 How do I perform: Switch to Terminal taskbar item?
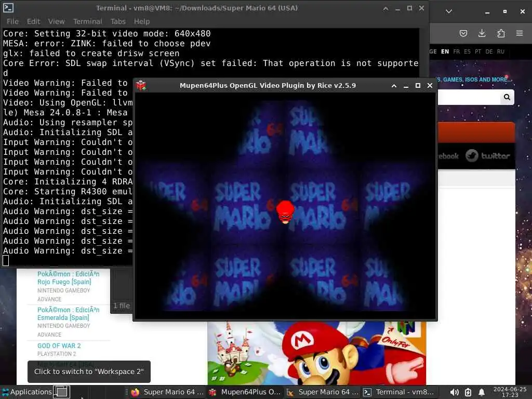tap(400, 392)
